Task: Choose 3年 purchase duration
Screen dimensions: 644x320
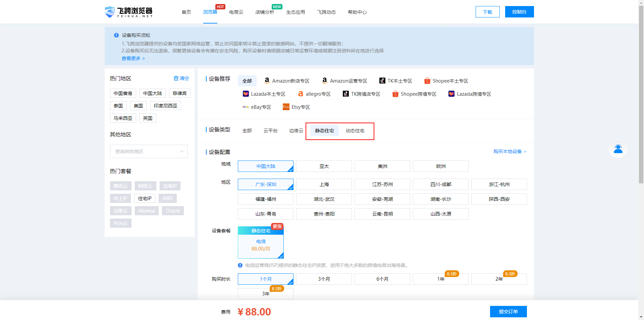Action: (x=266, y=294)
